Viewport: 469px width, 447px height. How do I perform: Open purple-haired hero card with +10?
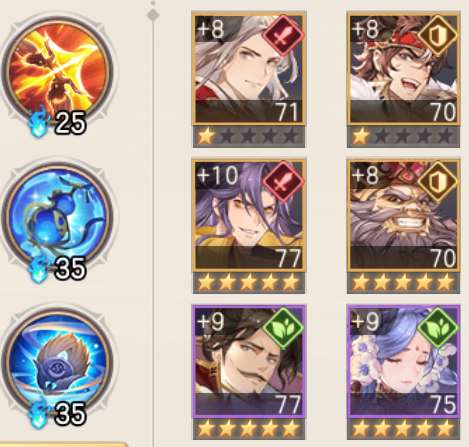pos(249,215)
